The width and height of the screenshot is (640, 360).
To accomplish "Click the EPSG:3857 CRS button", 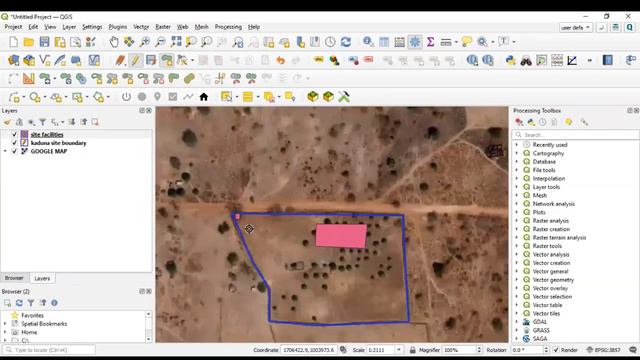I will 604,350.
